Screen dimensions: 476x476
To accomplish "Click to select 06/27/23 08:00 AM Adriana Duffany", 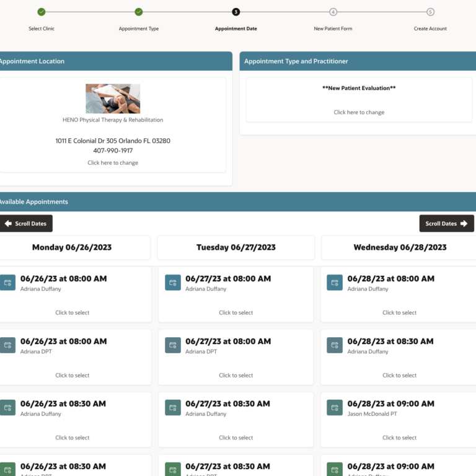I will [x=236, y=312].
